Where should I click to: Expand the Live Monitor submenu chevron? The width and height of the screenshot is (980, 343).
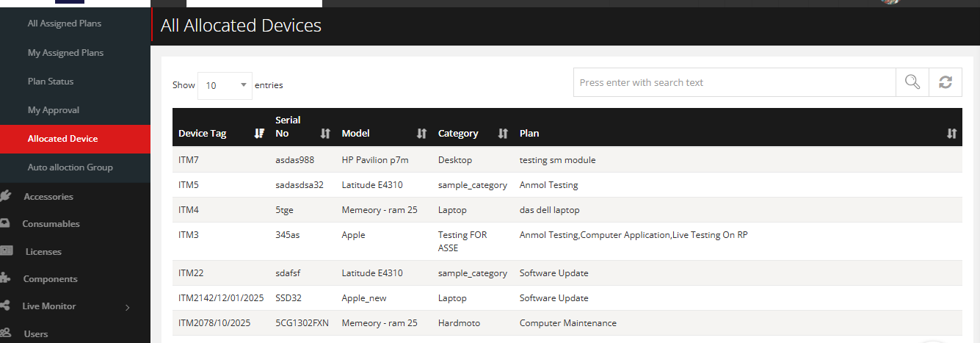[x=127, y=307]
